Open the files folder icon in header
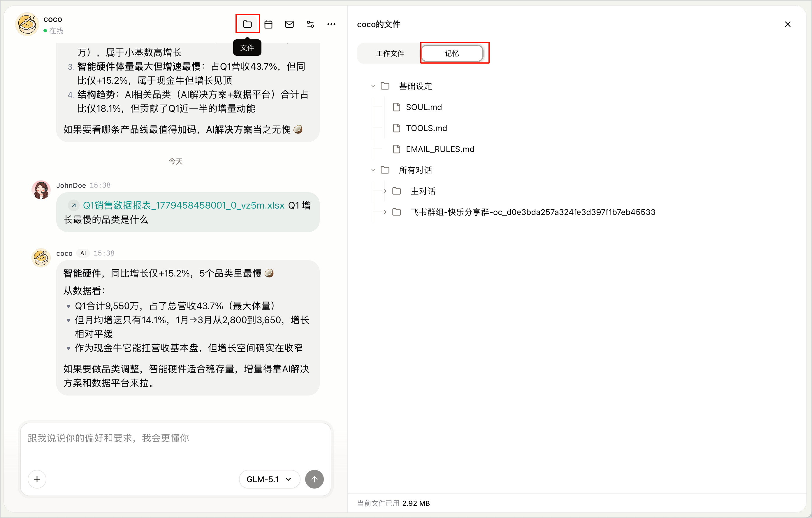The height and width of the screenshot is (518, 812). 247,24
